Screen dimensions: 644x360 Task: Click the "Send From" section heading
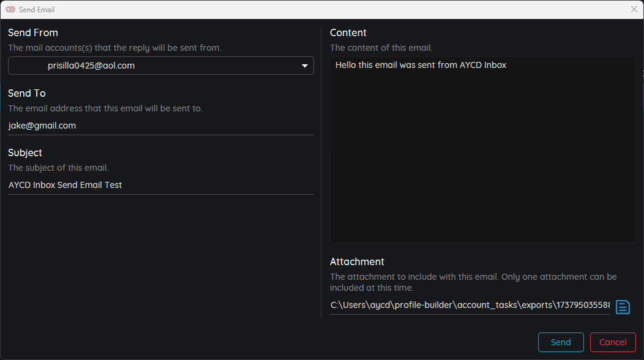click(33, 32)
